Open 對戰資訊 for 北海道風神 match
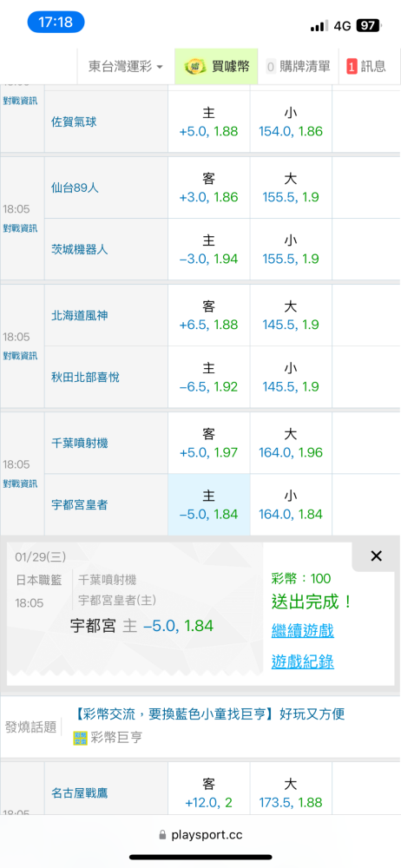The width and height of the screenshot is (401, 868). pyautogui.click(x=20, y=355)
